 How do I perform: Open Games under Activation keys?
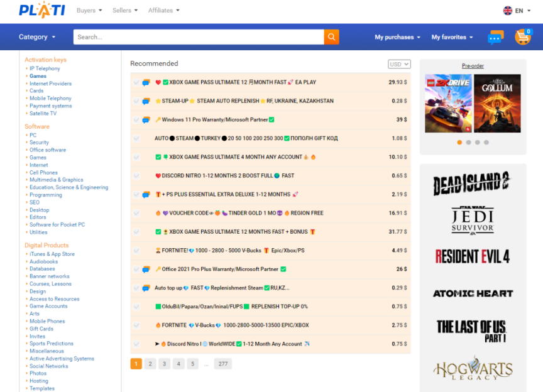coord(38,76)
